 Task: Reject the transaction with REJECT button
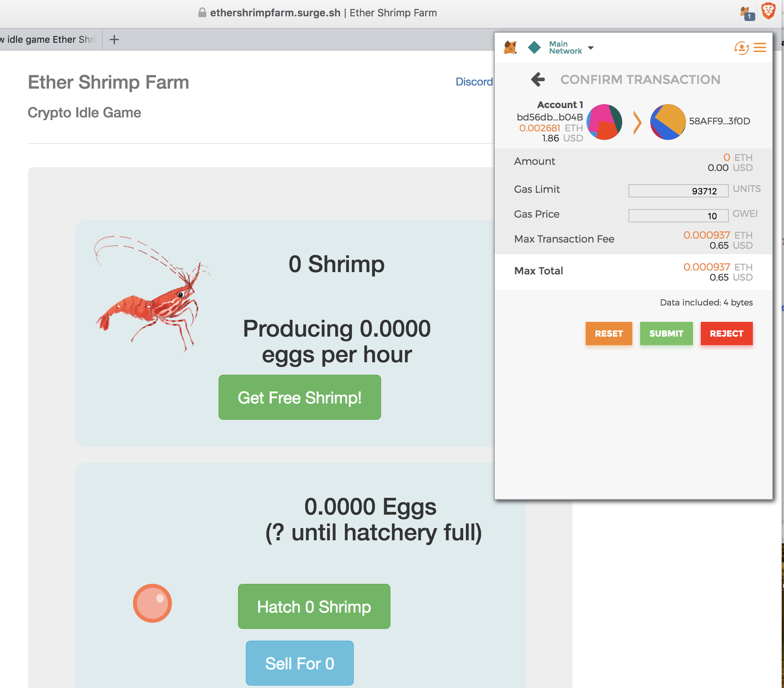[726, 334]
